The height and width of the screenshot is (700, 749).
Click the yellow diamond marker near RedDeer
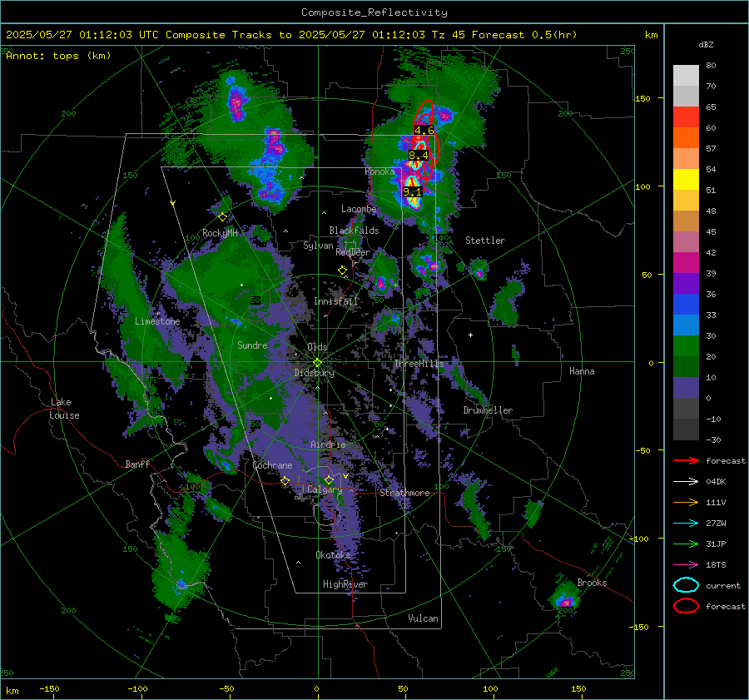tap(342, 271)
